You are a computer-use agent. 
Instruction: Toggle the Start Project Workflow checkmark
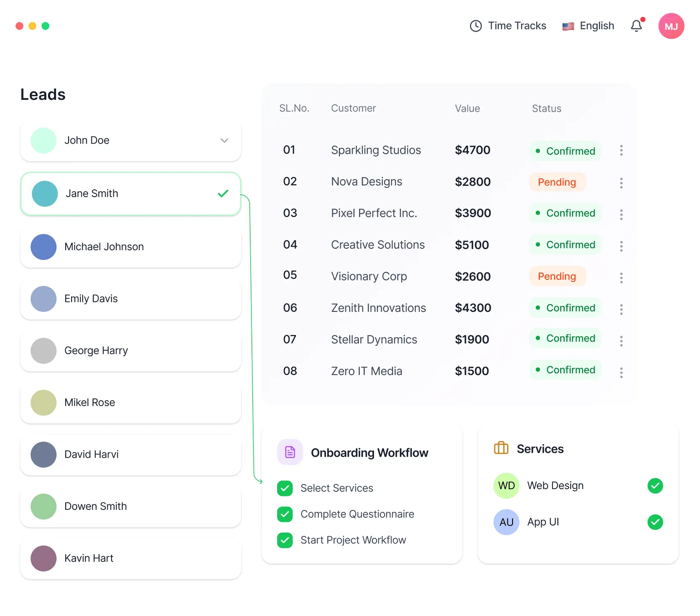coord(285,540)
